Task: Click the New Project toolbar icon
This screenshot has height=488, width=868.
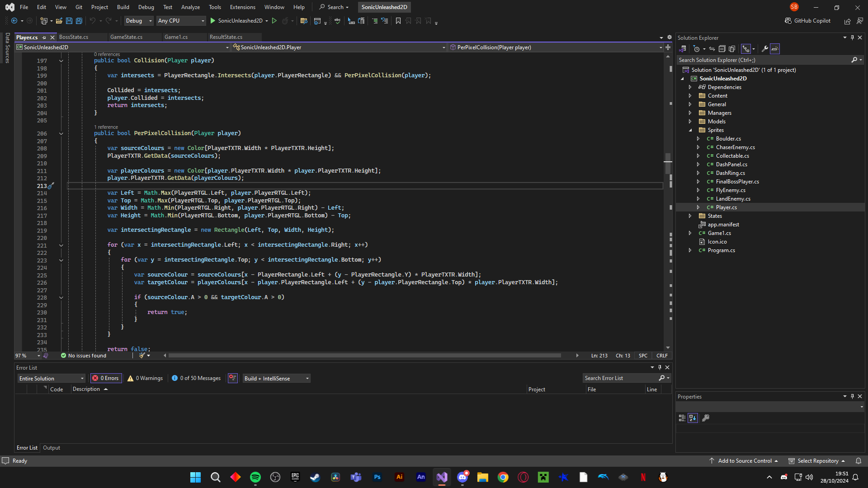Action: 43,21
